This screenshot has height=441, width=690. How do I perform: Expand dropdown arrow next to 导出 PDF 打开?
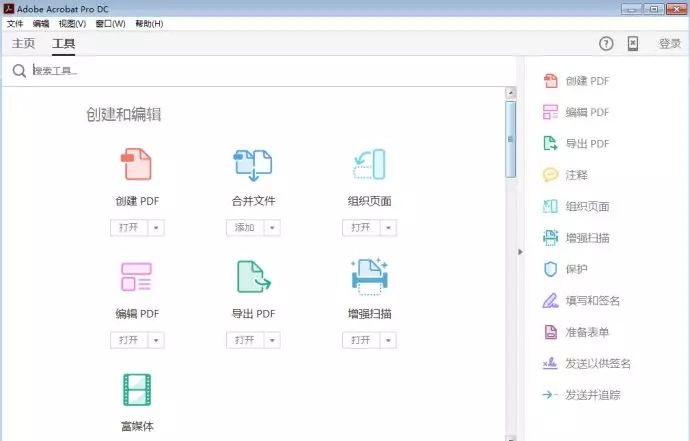click(x=272, y=340)
